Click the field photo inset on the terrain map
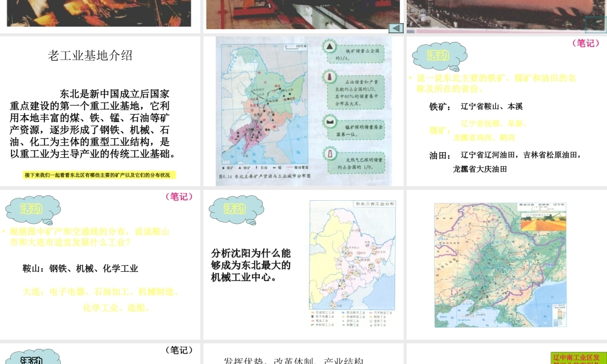Viewport: 607px width, 364px height. [x=543, y=221]
